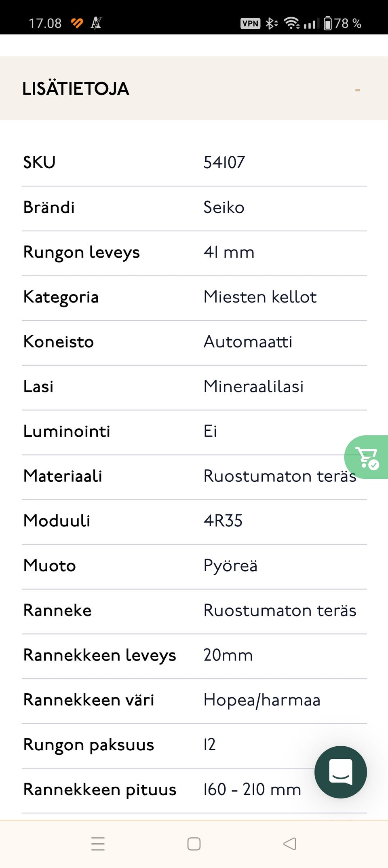Tap the LISÄTIETOJA header title

76,89
